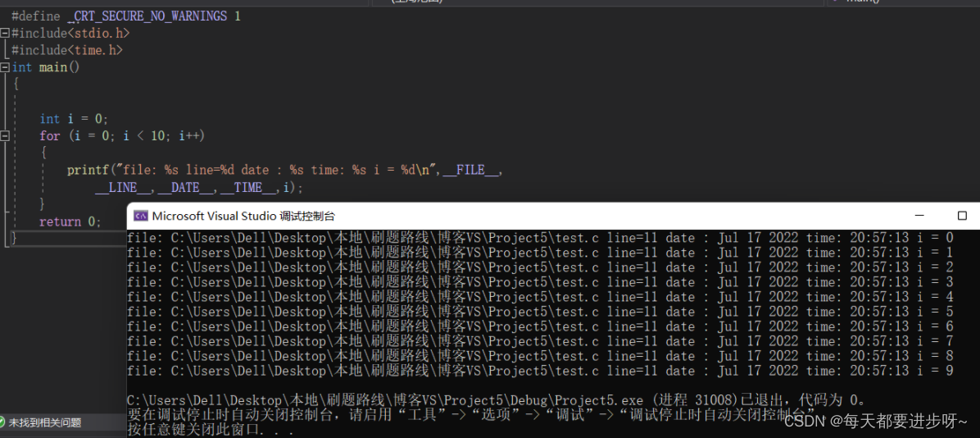
Task: Click the console output line ending "i = 9"
Action: [x=540, y=371]
